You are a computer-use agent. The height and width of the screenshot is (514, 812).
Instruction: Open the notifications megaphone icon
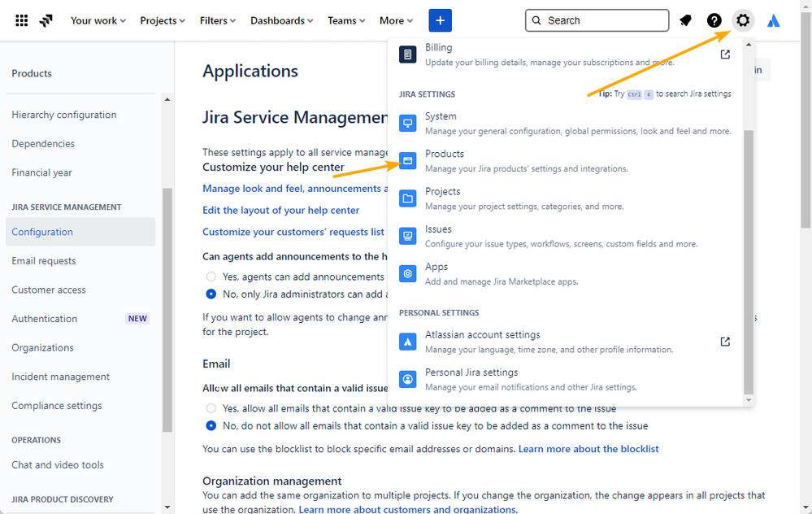click(686, 20)
